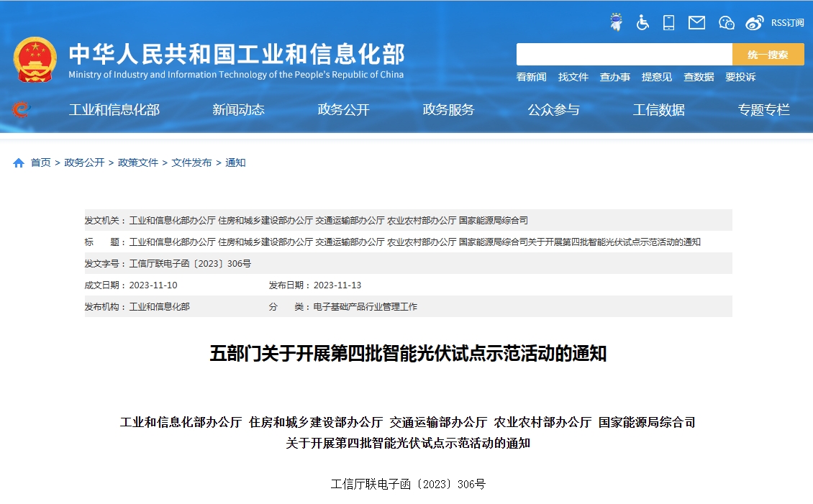The height and width of the screenshot is (504, 813).
Task: Focus the site search input field
Action: click(x=624, y=55)
